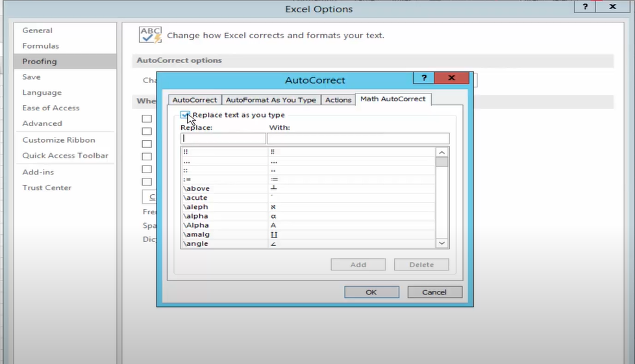Image resolution: width=635 pixels, height=364 pixels.
Task: Click the list scrollbar thumb
Action: click(x=442, y=162)
